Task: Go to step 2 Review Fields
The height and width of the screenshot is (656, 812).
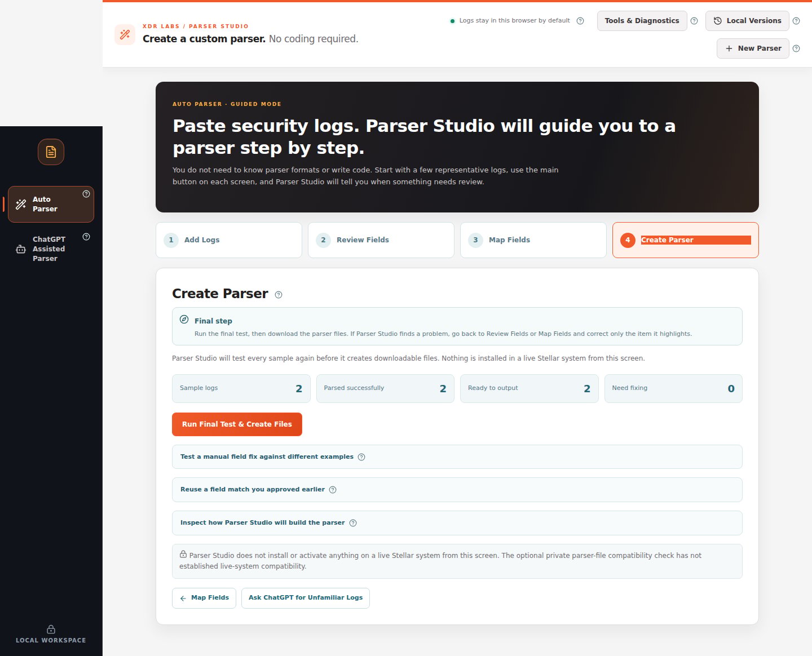Action: (381, 240)
